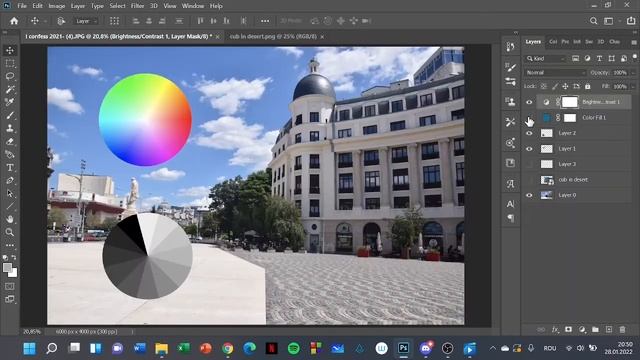Open the Layers panel menu

point(633,42)
